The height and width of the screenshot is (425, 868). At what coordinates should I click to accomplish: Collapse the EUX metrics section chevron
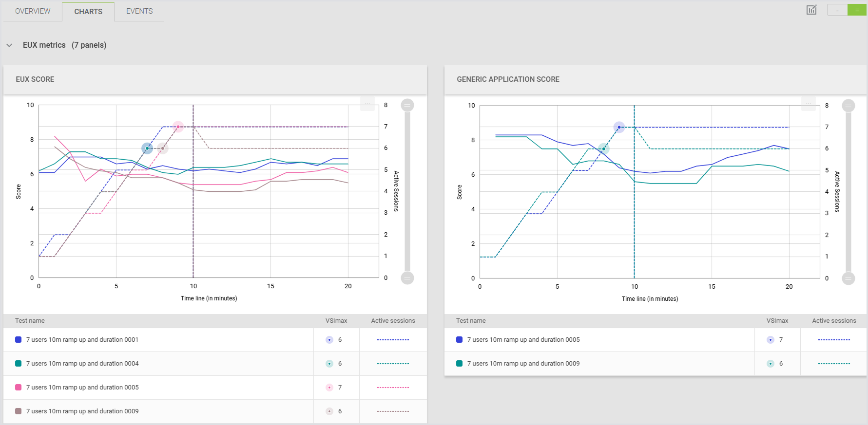coord(9,45)
